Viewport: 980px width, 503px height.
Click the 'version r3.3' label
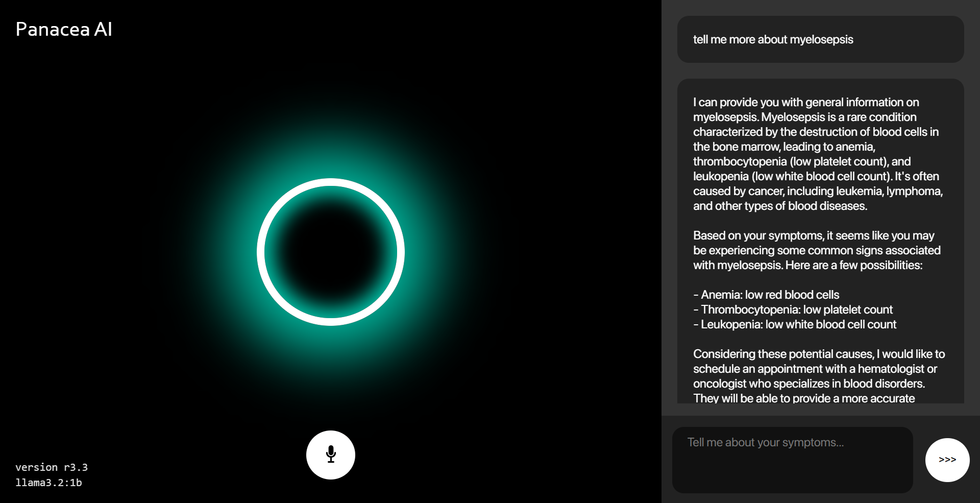pyautogui.click(x=52, y=467)
